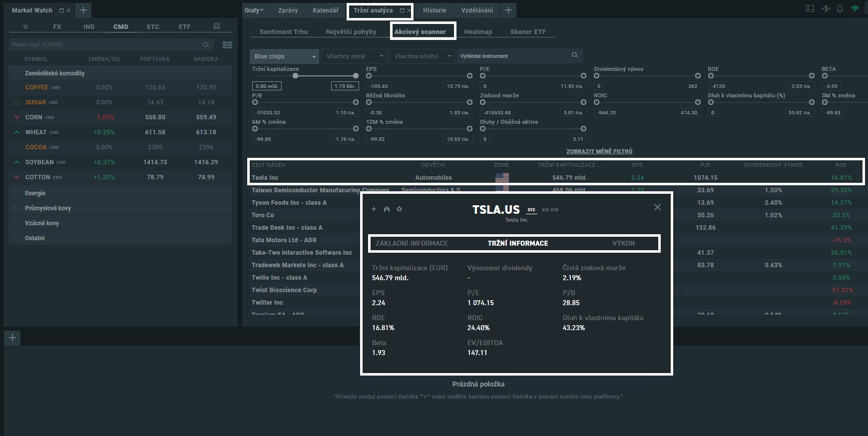Click the right handle of Tržní kapitalizace slider
The width and height of the screenshot is (868, 436).
[356, 76]
